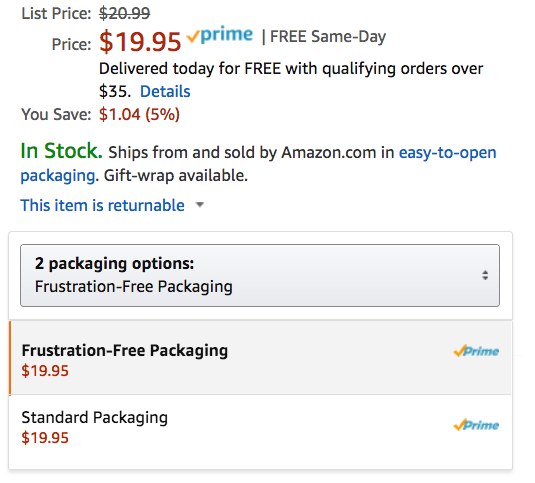This screenshot has width=535, height=483.
Task: Click the packaging dropdown up-down arrows
Action: [485, 275]
